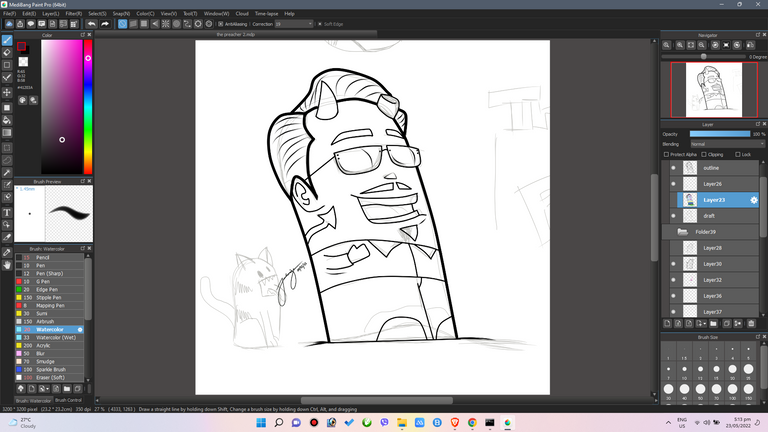Open the Blending mode dropdown
768x432 pixels.
[x=727, y=144]
